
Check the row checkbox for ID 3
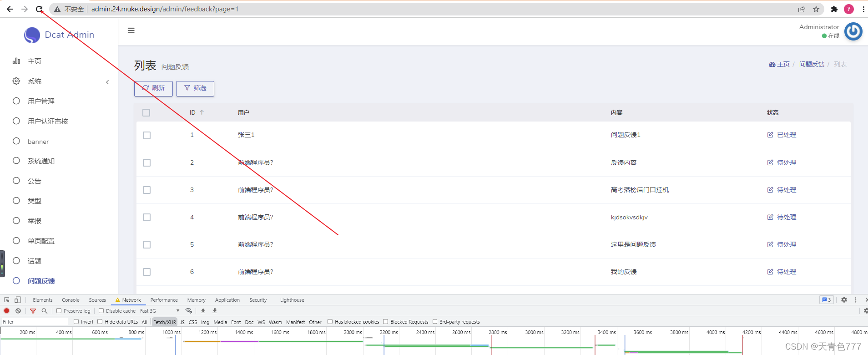coord(146,190)
